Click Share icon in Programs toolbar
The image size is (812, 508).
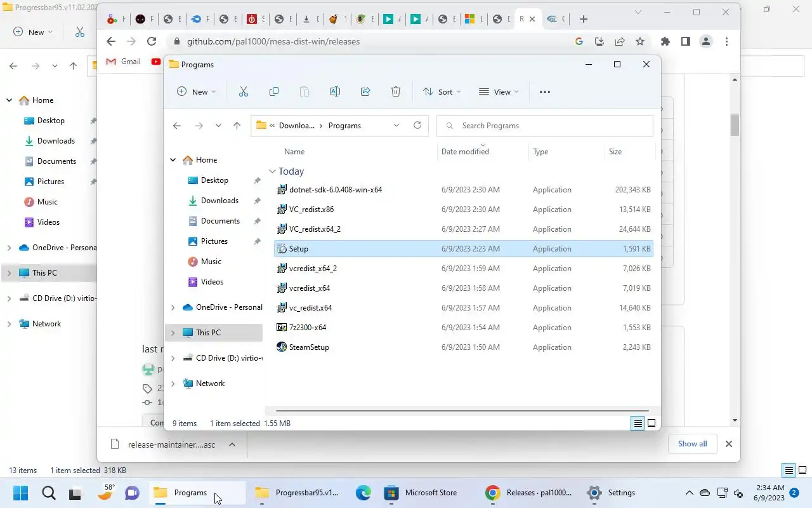point(365,92)
